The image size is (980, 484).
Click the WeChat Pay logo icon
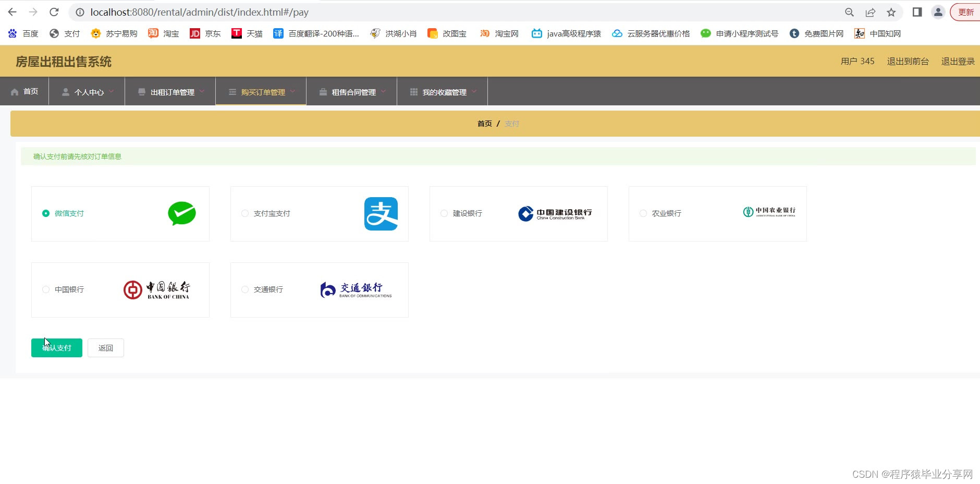182,213
